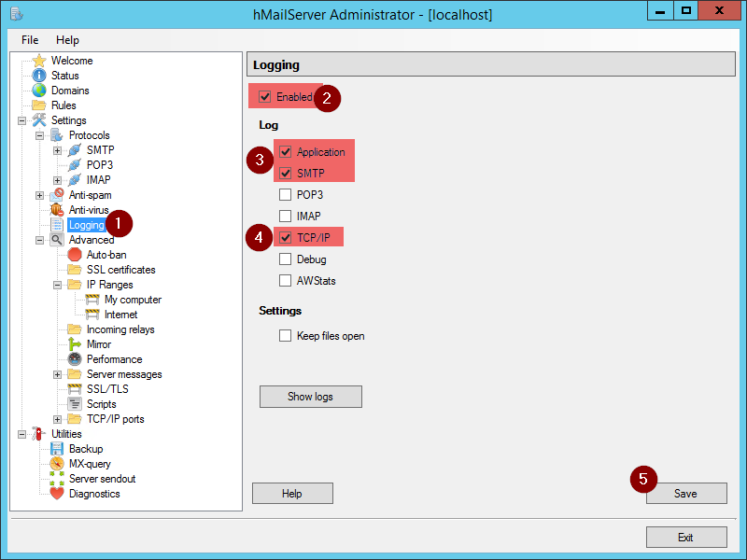Enable the AWStats log checkbox
This screenshot has height=560, width=747.
click(x=285, y=281)
